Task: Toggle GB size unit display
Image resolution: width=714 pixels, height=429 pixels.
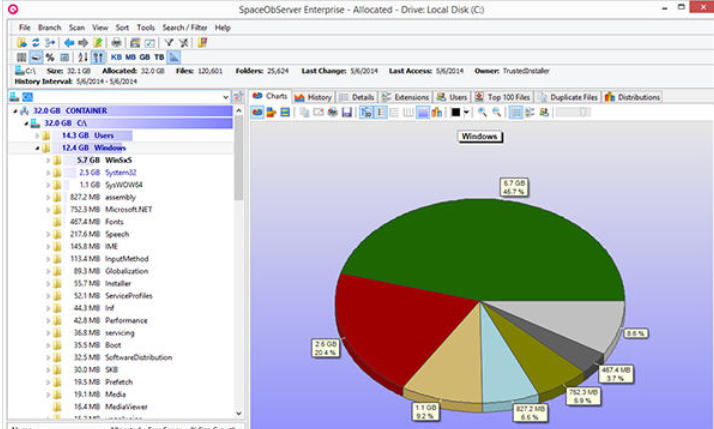Action: pyautogui.click(x=144, y=57)
